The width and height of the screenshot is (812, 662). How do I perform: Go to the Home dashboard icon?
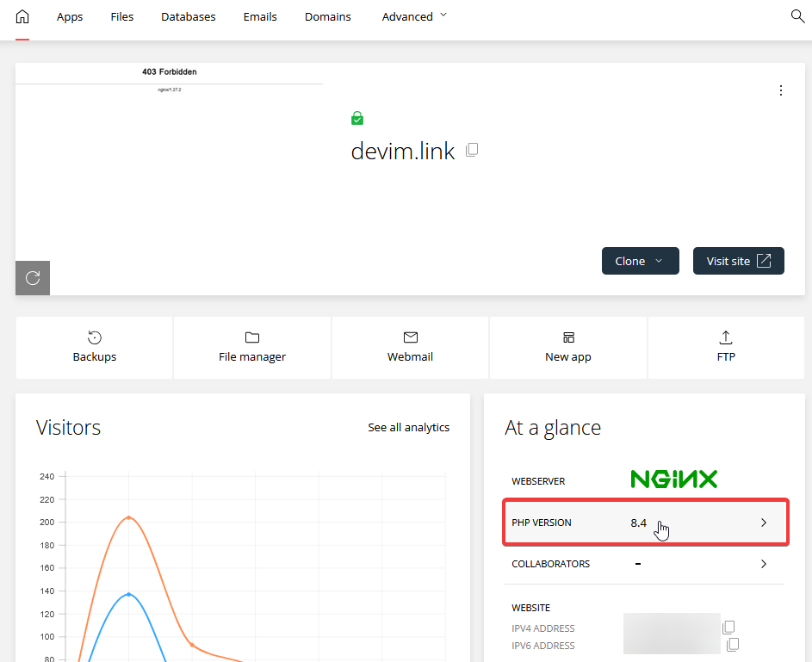(22, 16)
